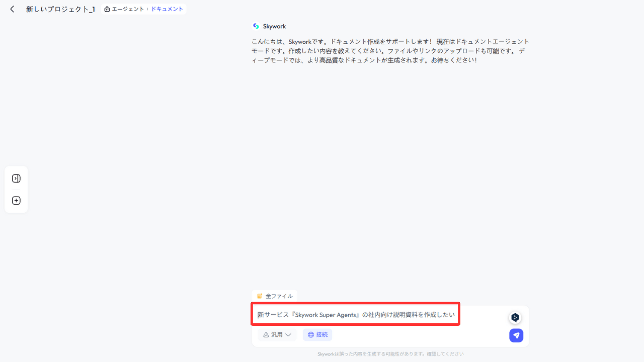644x362 pixels.
Task: Click the Skywork greeting message text
Action: (390, 51)
